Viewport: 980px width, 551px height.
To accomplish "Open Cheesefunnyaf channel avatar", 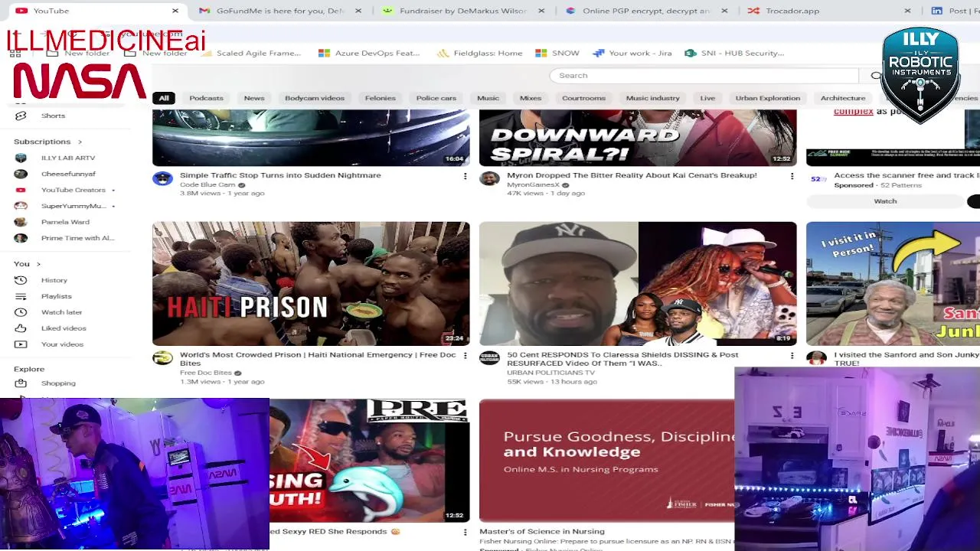I will click(x=21, y=174).
